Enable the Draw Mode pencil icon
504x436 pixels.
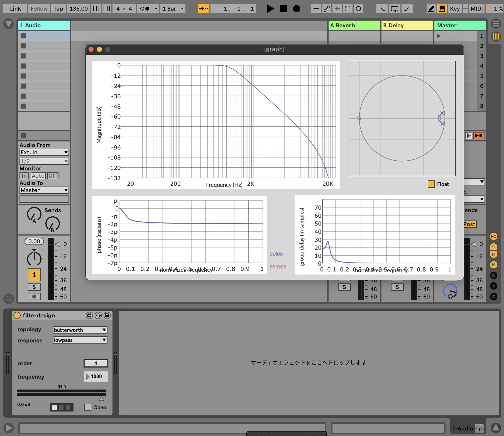(431, 9)
